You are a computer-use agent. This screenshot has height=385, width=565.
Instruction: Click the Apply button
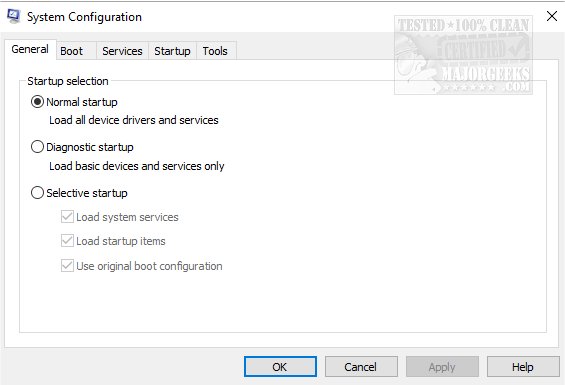(442, 367)
